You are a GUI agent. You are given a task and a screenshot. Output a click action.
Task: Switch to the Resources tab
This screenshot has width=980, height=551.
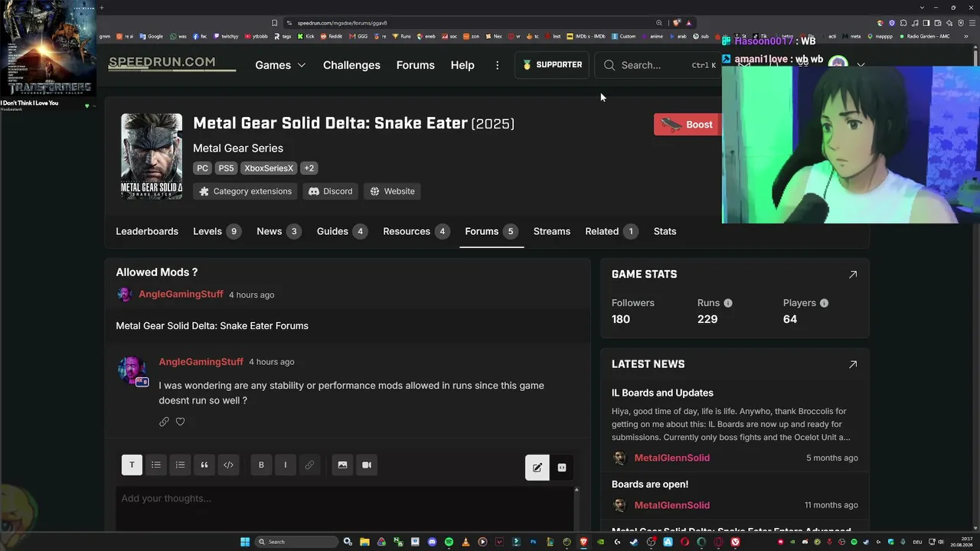pos(416,231)
